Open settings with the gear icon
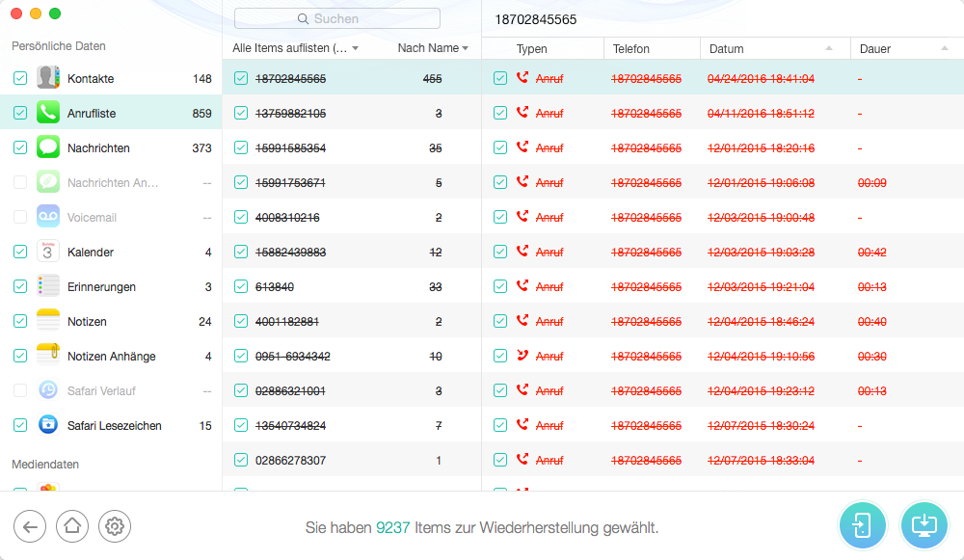The image size is (964, 560). [x=115, y=527]
